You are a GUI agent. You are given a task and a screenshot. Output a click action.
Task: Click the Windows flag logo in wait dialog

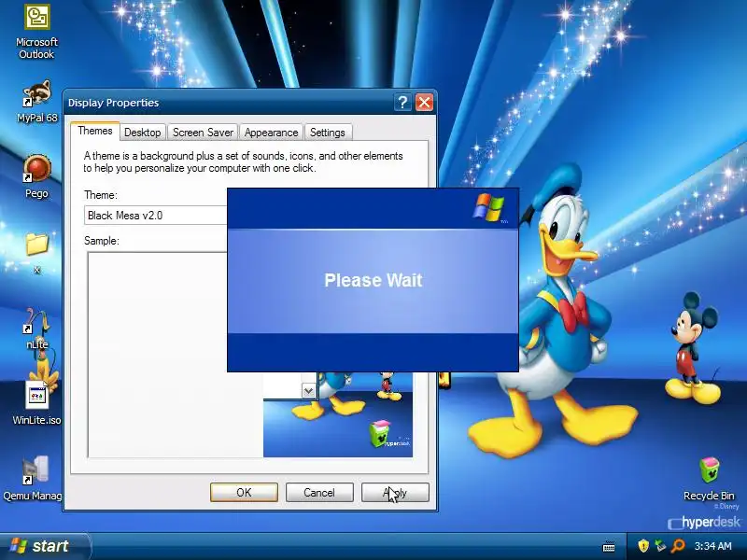489,207
